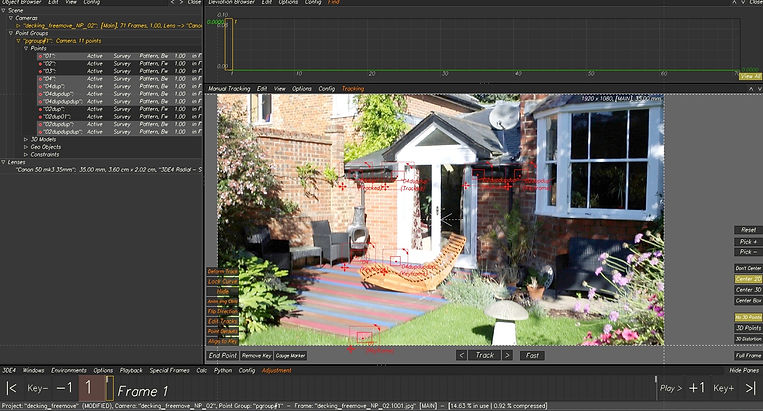Collapse the Scene tree node
The image size is (763, 411).
click(3, 10)
